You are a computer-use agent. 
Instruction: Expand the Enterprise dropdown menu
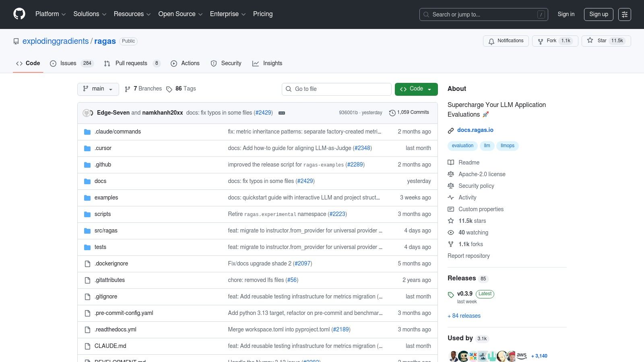228,14
